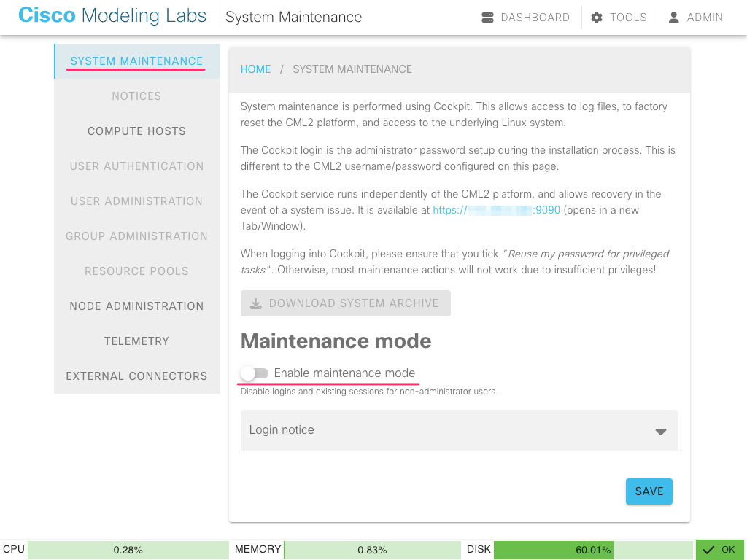Click the Maintenance mode heading
The height and width of the screenshot is (560, 747).
pos(336,341)
